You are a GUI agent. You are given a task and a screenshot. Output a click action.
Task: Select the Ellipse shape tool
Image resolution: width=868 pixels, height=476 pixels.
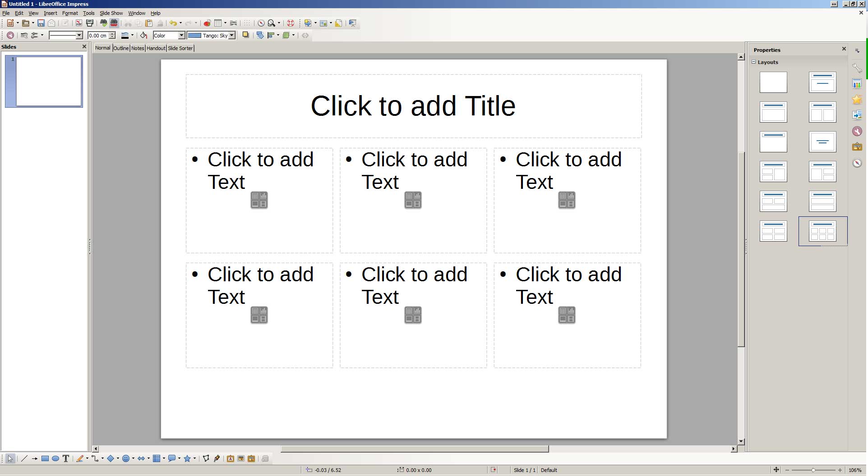55,458
